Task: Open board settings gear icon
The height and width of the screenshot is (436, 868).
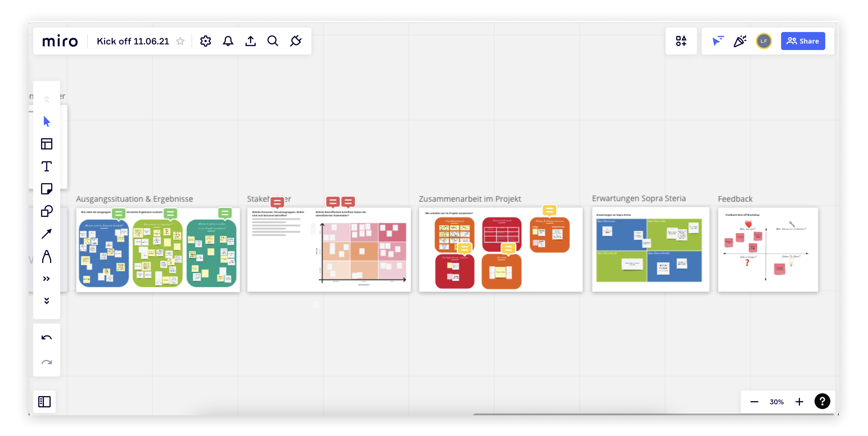Action: click(x=205, y=41)
